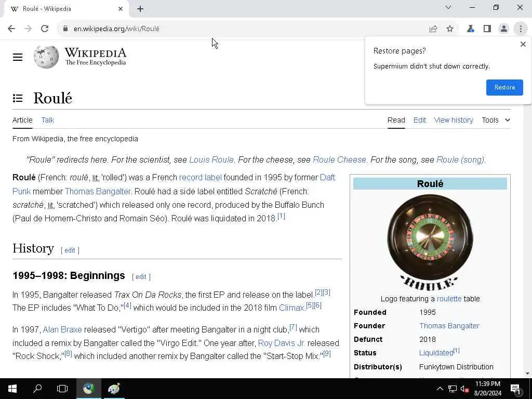Toggle the table of contents icon

point(18,98)
